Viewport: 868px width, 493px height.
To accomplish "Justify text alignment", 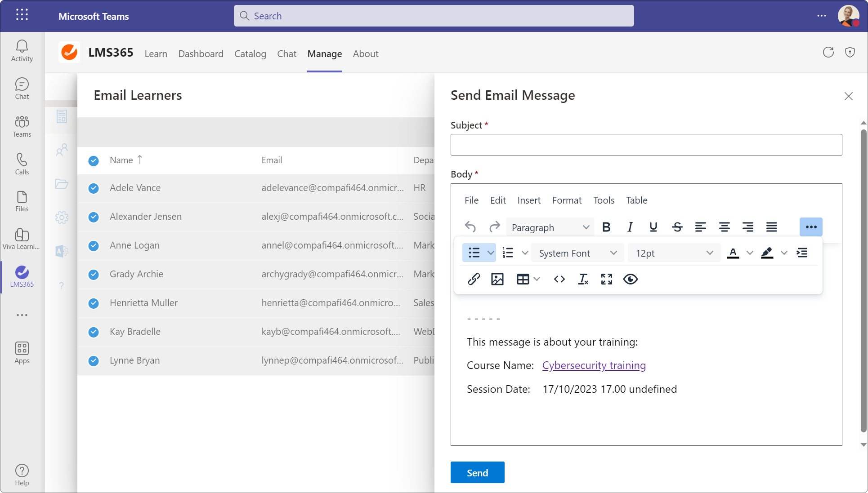I will point(772,227).
